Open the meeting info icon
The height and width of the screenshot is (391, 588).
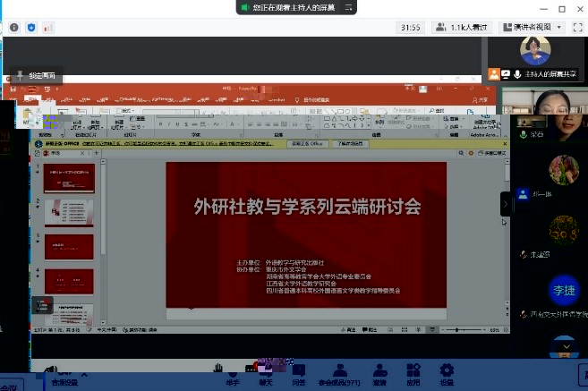(14, 28)
